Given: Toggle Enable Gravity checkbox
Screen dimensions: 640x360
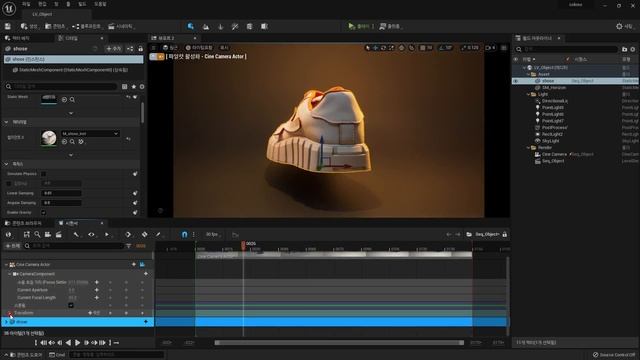Looking at the screenshot, I should (44, 213).
